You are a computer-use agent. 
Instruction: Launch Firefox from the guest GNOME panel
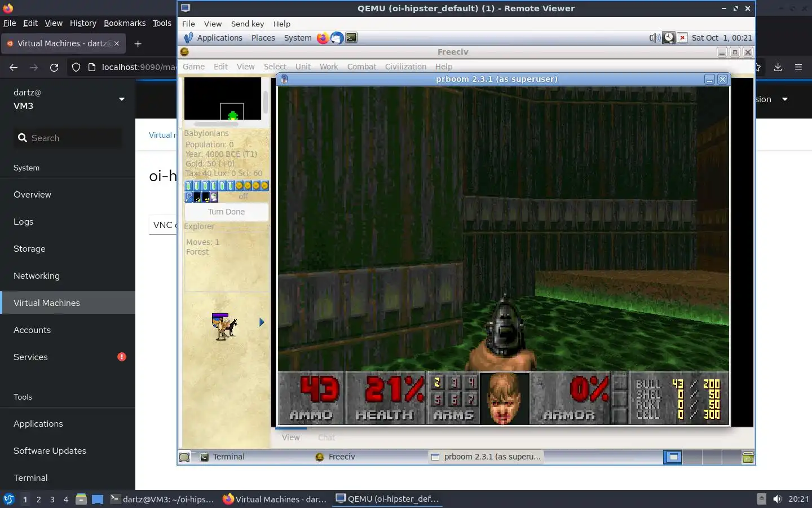coord(323,38)
